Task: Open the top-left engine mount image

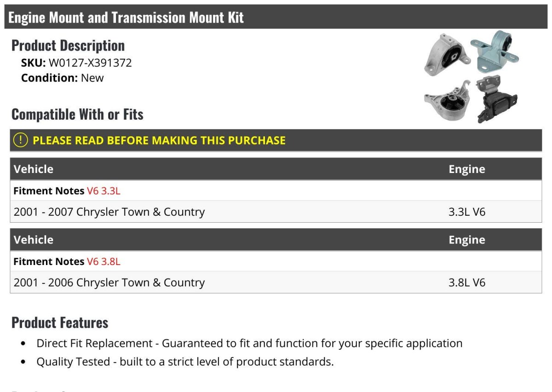Action: 447,55
